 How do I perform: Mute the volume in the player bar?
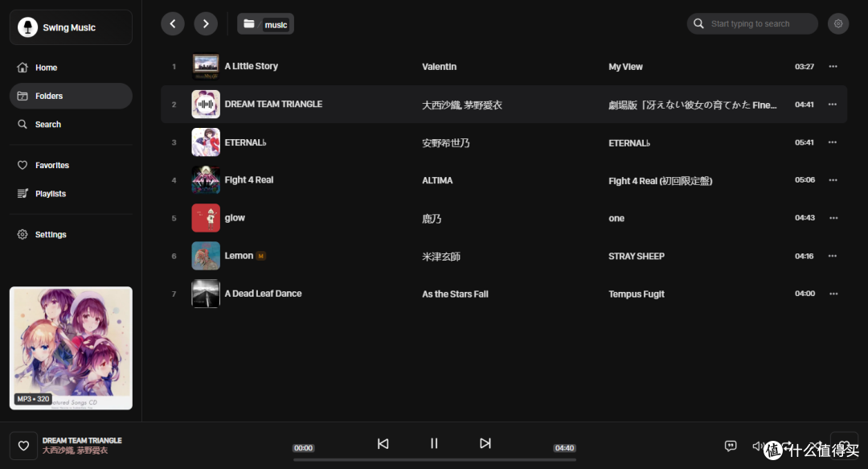point(757,445)
